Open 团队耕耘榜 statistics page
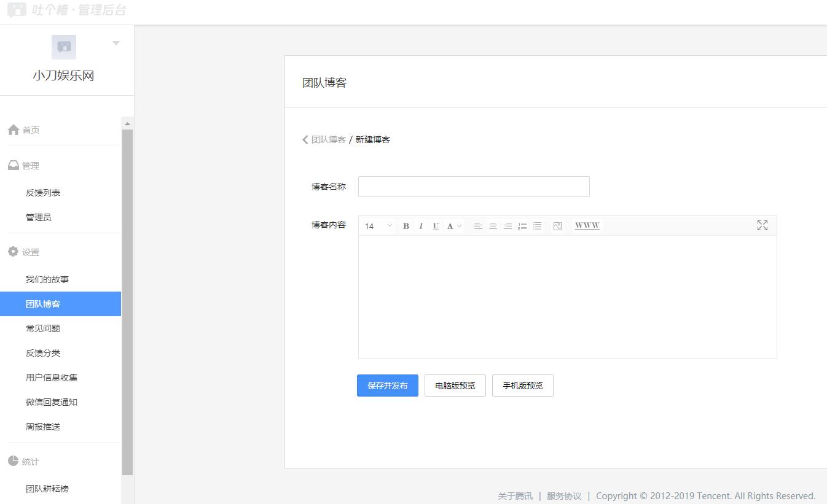 tap(47, 489)
